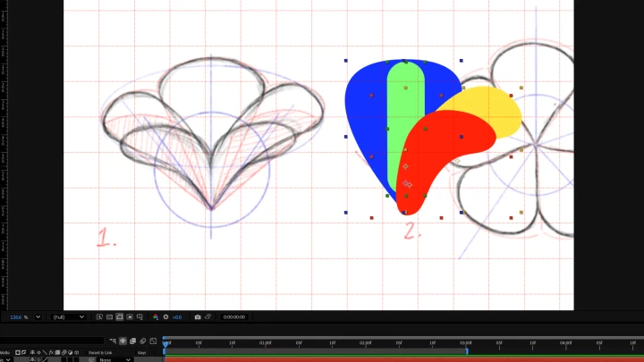The height and width of the screenshot is (362, 644).
Task: Click the Parent & Link column header
Action: (100, 353)
